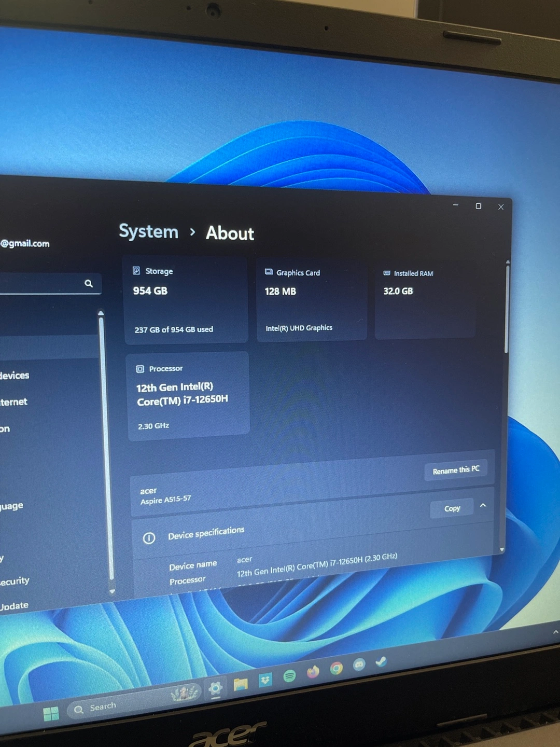Open Bluetooth & devices settings
The image size is (560, 747).
tap(15, 376)
